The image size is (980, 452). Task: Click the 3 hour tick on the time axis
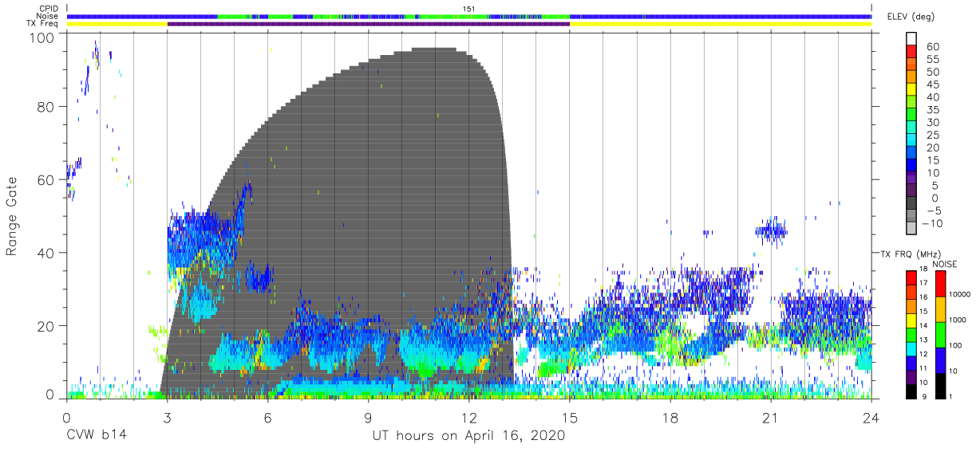coord(167,419)
